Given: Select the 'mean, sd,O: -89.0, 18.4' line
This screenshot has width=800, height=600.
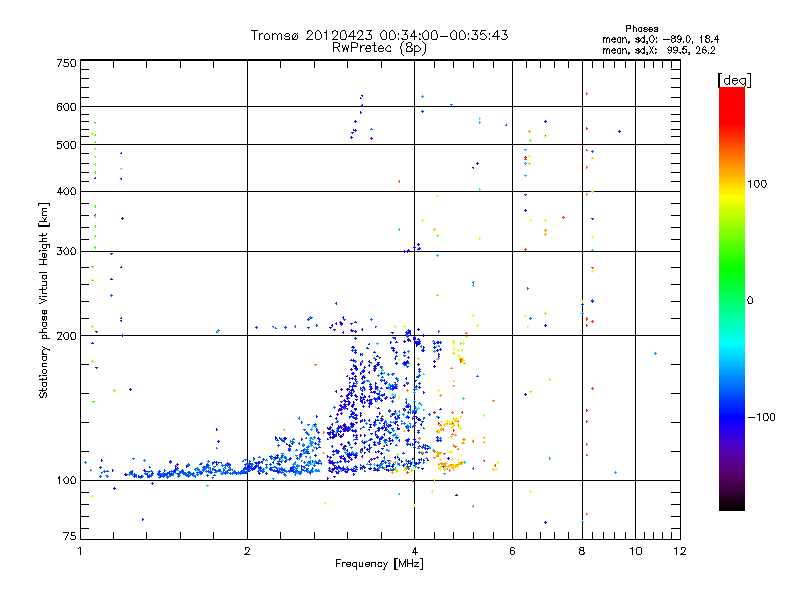Looking at the screenshot, I should point(661,39).
